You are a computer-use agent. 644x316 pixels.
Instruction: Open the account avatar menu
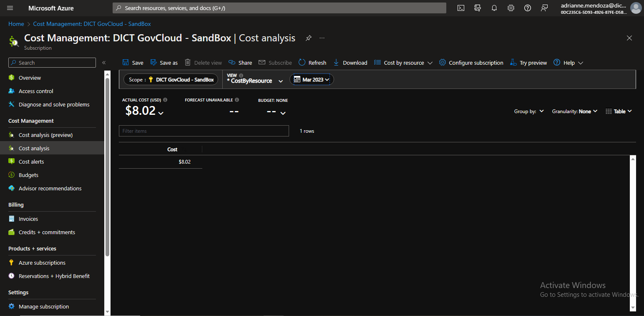636,8
